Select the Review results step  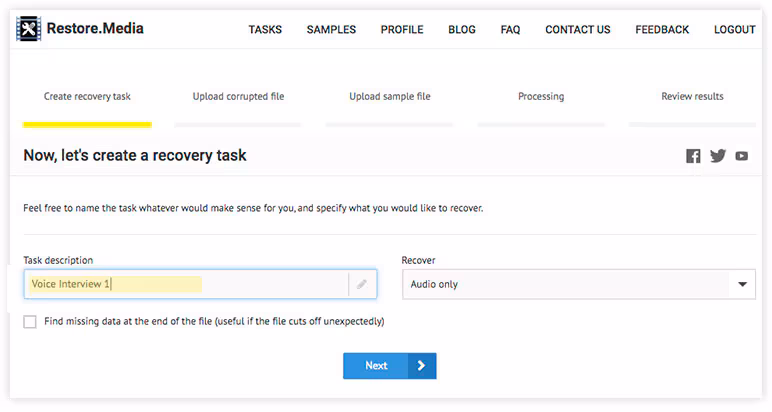coord(692,97)
